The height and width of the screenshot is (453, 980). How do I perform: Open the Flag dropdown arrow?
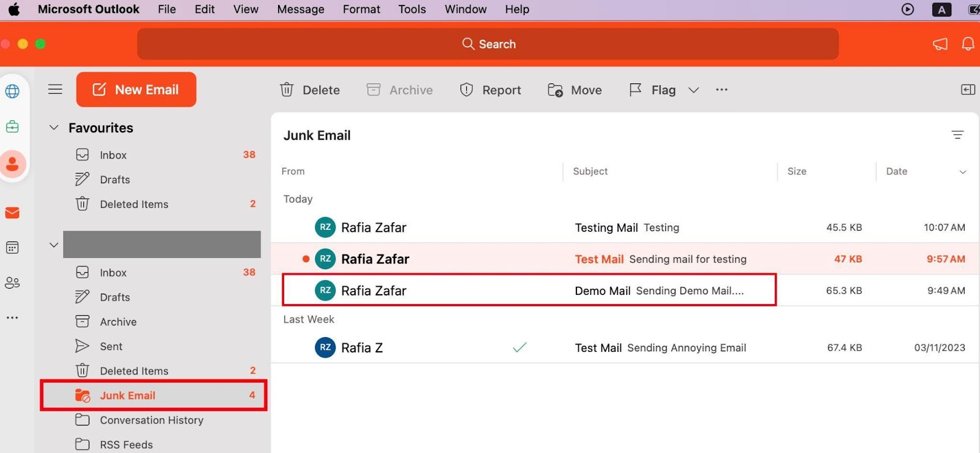[x=693, y=90]
